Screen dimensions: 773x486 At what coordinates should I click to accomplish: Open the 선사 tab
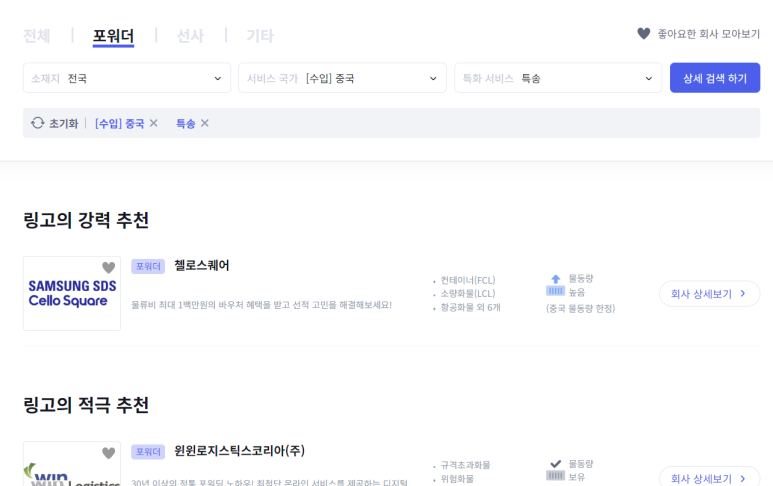tap(190, 35)
